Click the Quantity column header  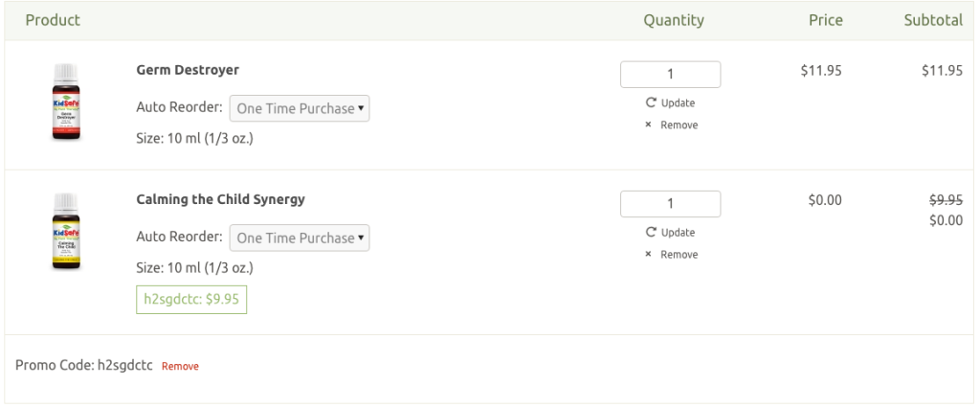click(673, 20)
